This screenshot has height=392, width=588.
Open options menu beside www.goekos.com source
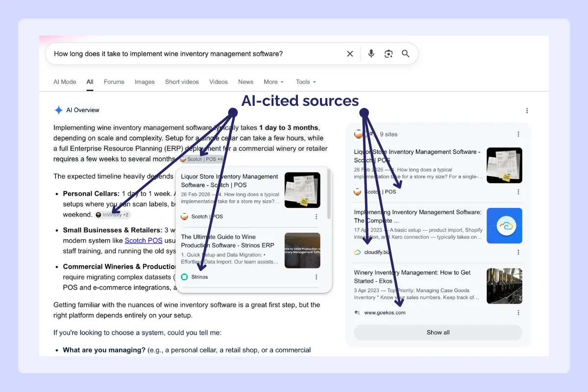518,313
